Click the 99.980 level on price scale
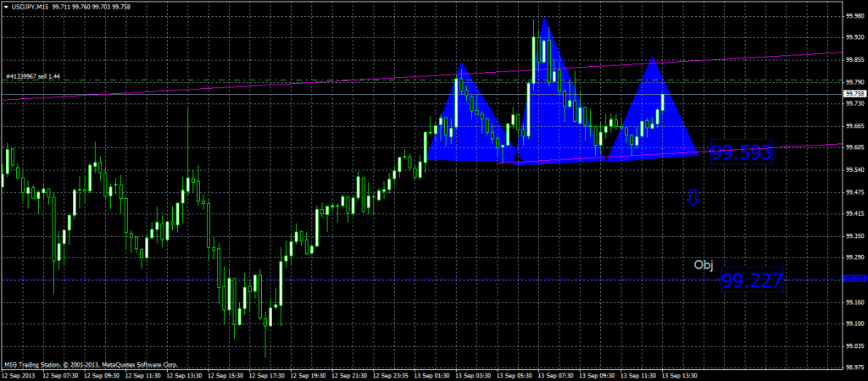Image resolution: width=868 pixels, height=381 pixels. pos(854,15)
